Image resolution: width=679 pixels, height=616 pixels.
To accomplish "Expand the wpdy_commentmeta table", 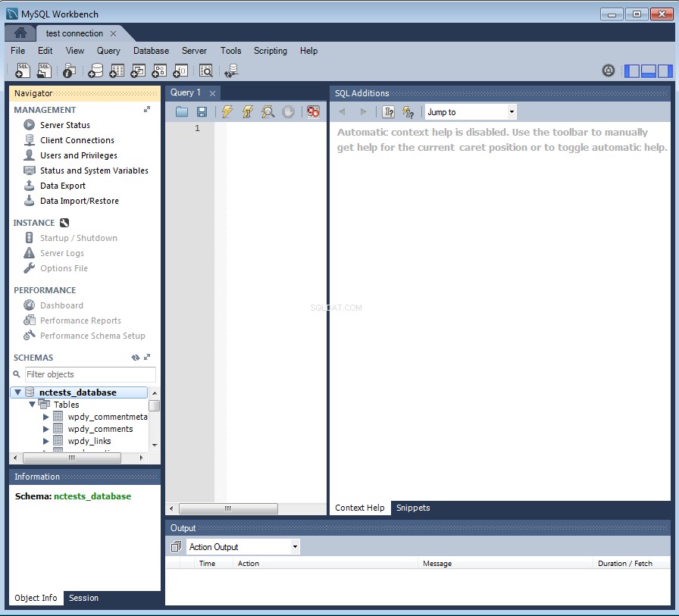I will point(46,417).
